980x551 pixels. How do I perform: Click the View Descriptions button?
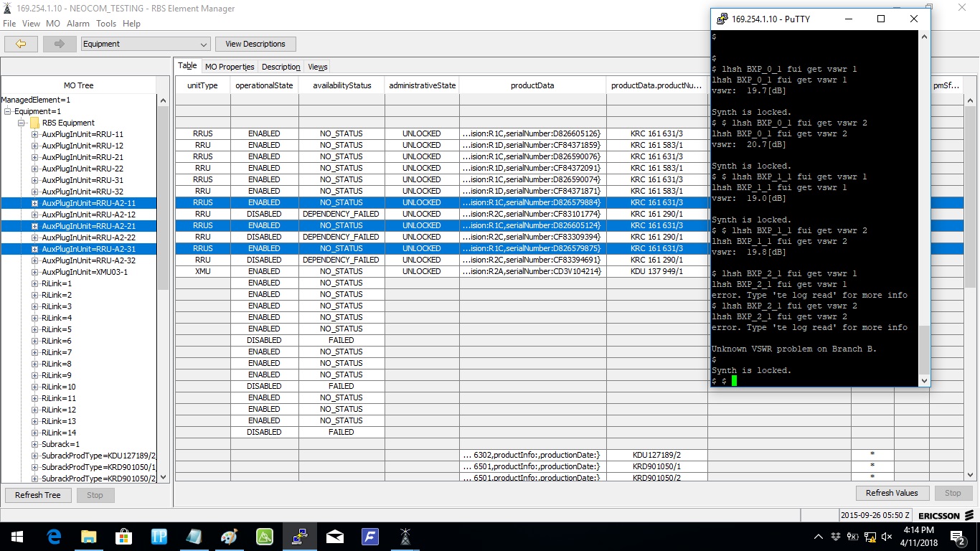255,44
